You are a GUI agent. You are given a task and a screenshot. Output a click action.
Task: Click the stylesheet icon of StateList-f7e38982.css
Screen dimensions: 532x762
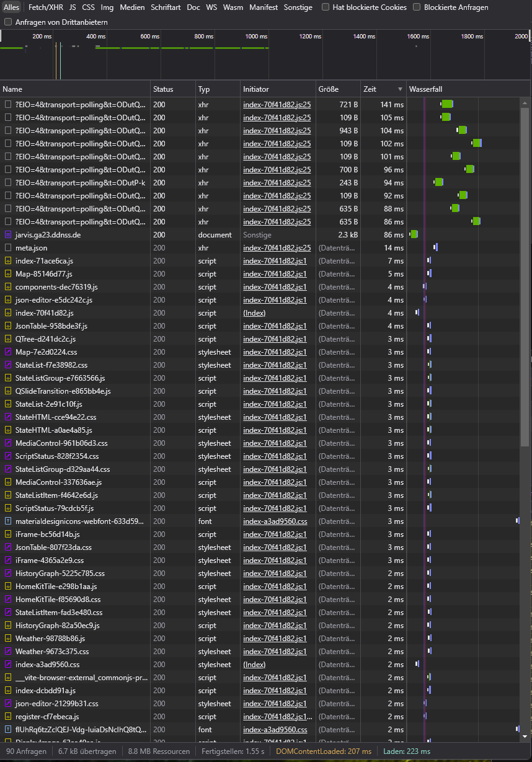[8, 365]
